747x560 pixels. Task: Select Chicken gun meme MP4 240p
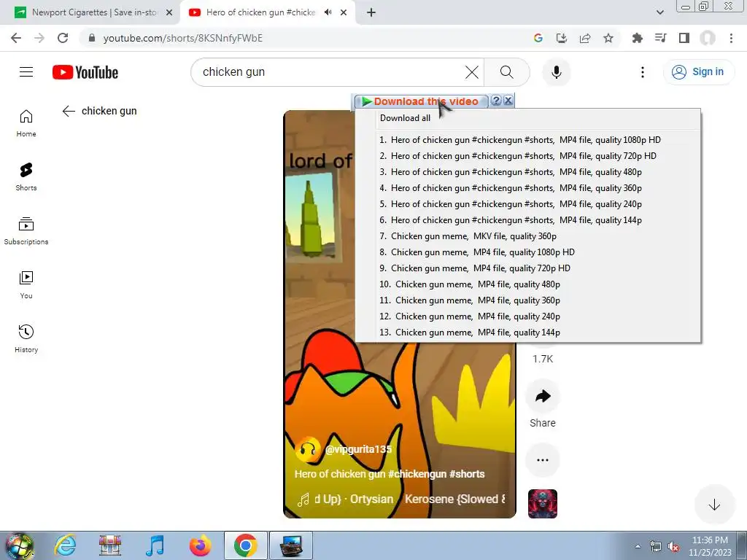[528, 316]
